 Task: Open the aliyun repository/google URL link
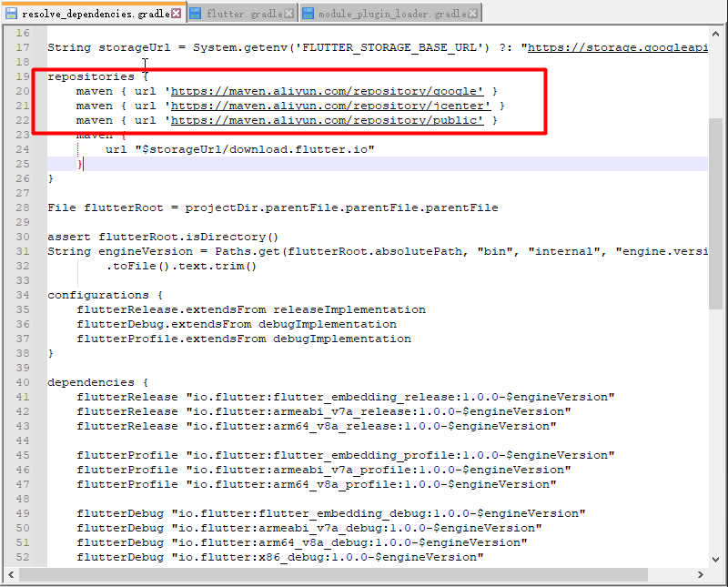pyautogui.click(x=327, y=91)
